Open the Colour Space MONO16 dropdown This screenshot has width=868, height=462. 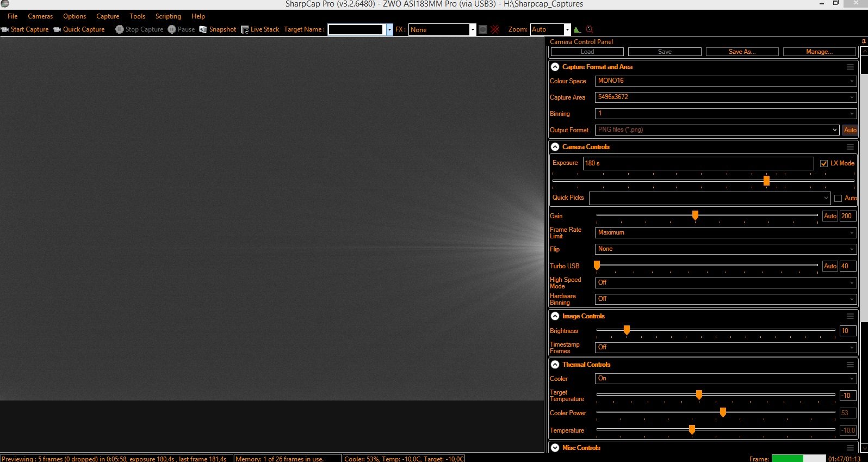[726, 81]
